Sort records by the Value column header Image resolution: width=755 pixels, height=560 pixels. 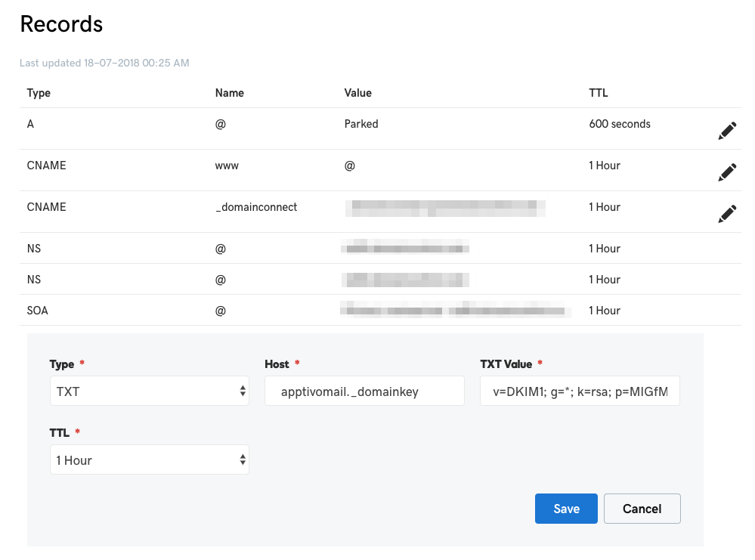click(x=357, y=92)
